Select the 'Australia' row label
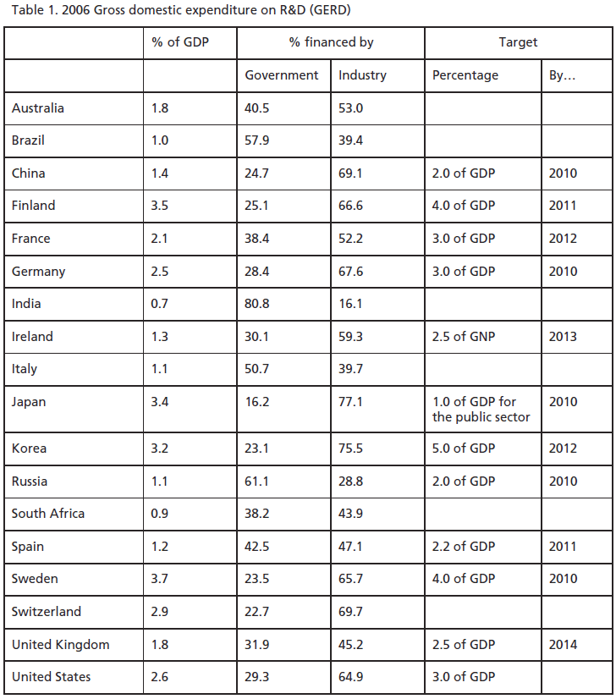This screenshot has width=616, height=699. coord(38,107)
